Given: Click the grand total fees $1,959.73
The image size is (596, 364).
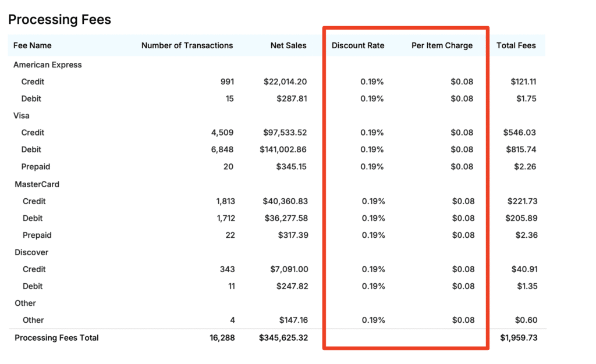Looking at the screenshot, I should tap(519, 338).
